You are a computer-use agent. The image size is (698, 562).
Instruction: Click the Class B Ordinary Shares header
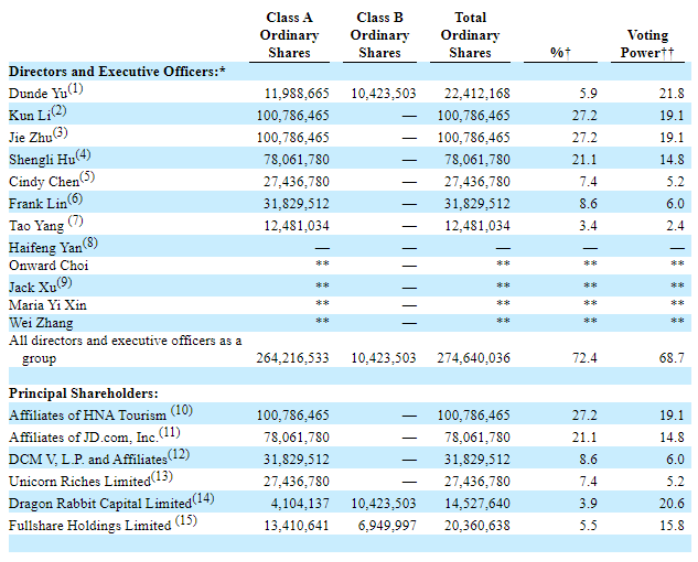coord(380,35)
